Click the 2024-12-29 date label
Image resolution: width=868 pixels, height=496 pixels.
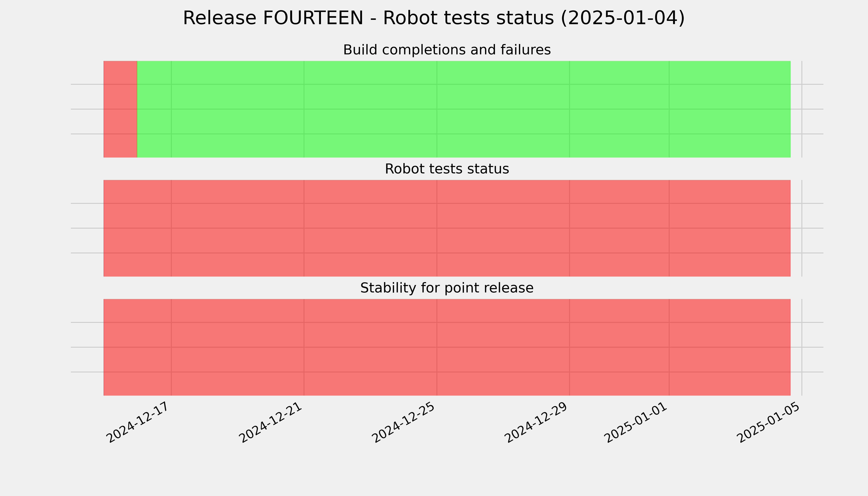(536, 422)
